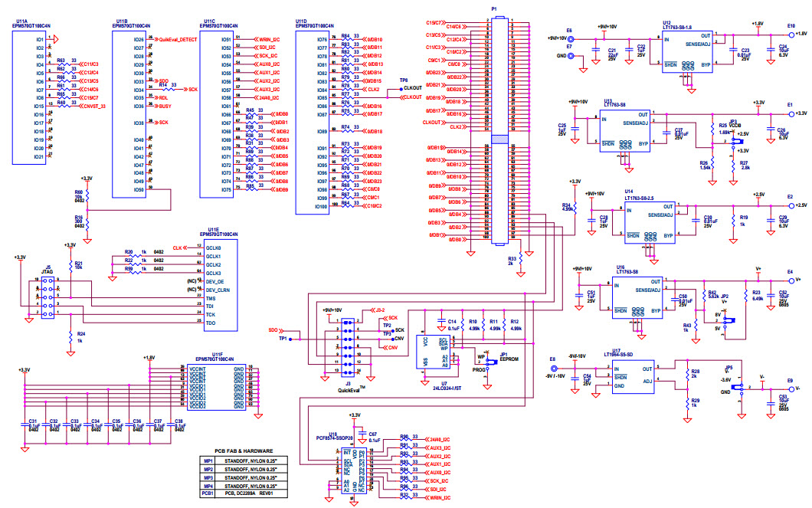The height and width of the screenshot is (508, 812).
Task: Select the J3 QuickEval connector
Action: 348,347
